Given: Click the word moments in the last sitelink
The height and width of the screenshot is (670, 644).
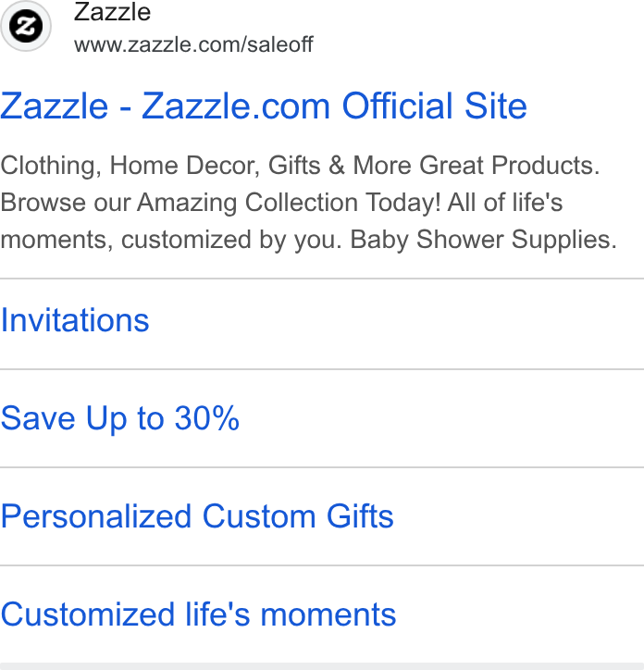Looking at the screenshot, I should 328,614.
